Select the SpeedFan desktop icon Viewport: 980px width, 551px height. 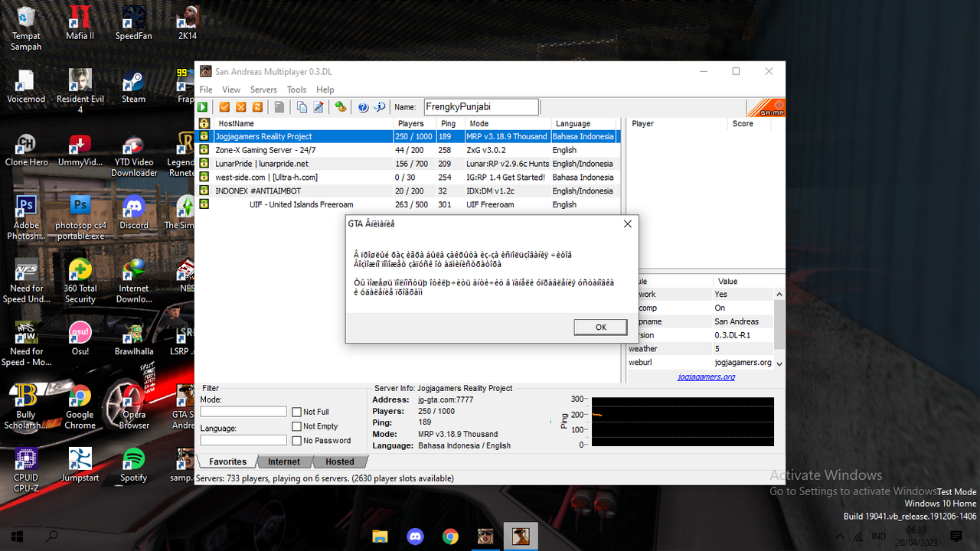(134, 24)
